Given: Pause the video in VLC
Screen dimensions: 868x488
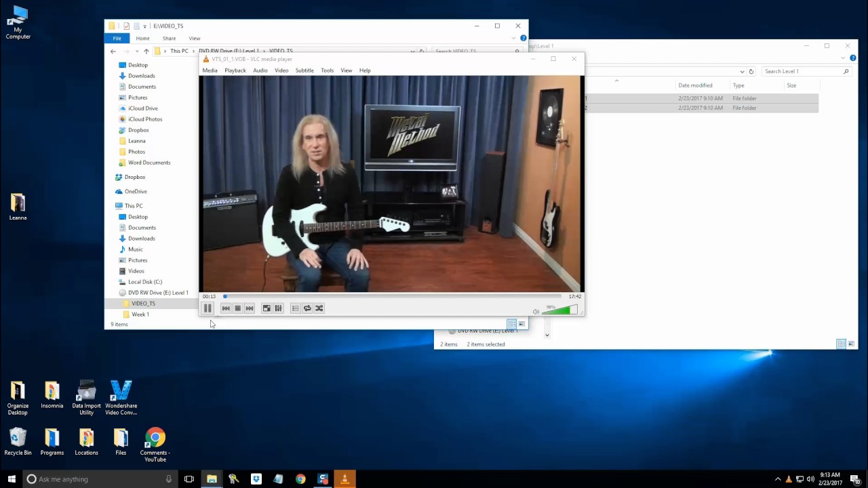Looking at the screenshot, I should click(x=208, y=308).
